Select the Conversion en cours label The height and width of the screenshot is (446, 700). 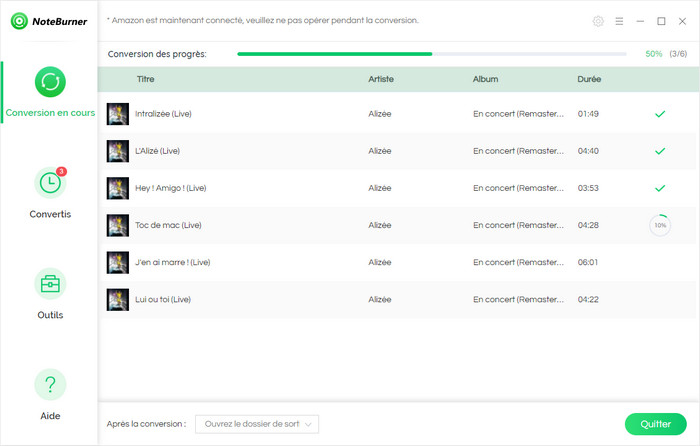tap(50, 113)
